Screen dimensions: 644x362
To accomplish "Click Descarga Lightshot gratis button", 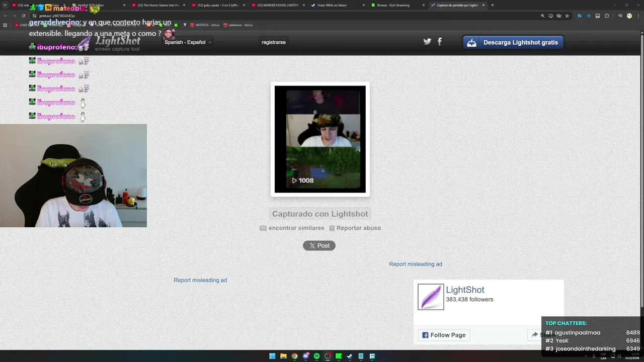I will [513, 43].
